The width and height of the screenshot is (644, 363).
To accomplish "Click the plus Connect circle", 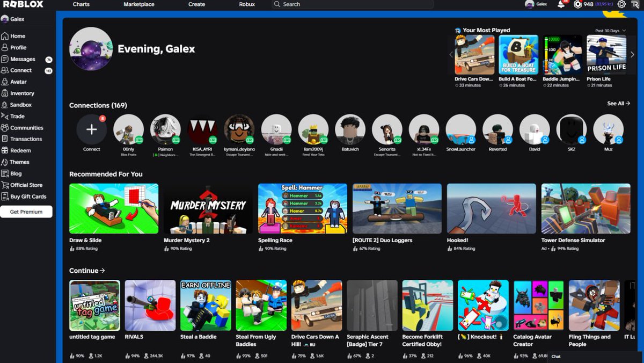I will pos(92,129).
